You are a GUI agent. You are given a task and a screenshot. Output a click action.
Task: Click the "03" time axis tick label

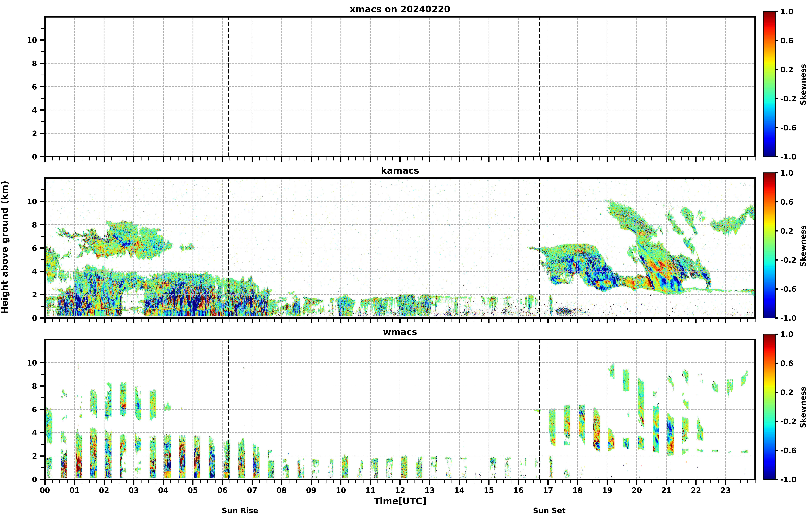tap(134, 490)
